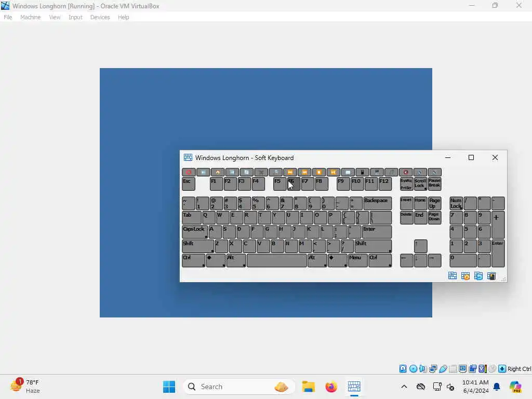This screenshot has height=399, width=532.
Task: Click the F12 key
Action: pos(385,183)
